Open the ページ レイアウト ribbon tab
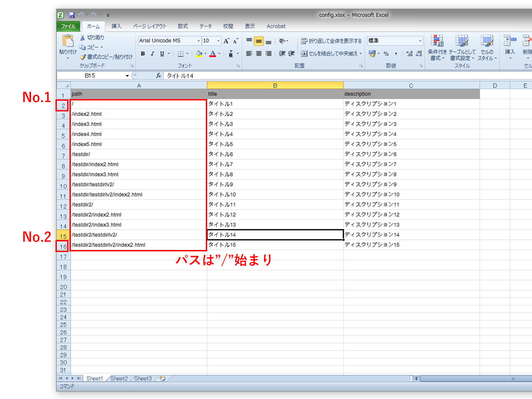 (x=150, y=26)
